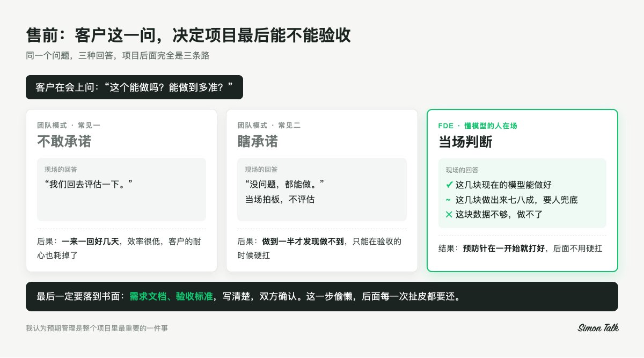Click the tilde icon before '这几块做出来七八成'

click(x=449, y=200)
